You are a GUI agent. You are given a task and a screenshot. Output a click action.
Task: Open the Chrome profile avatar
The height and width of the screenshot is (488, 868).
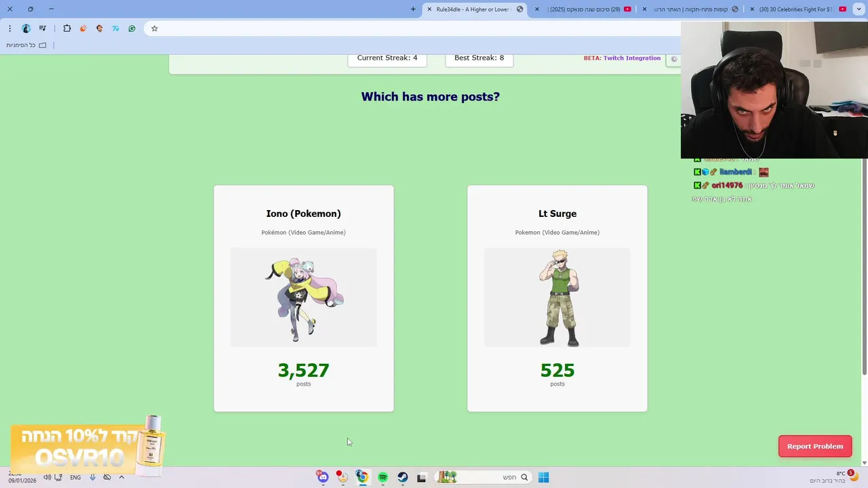(x=26, y=28)
